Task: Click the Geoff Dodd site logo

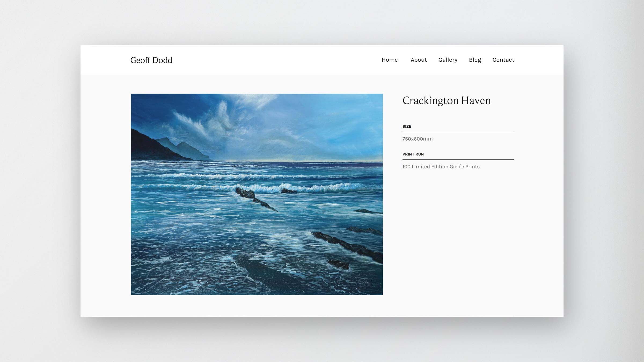Action: coord(151,60)
